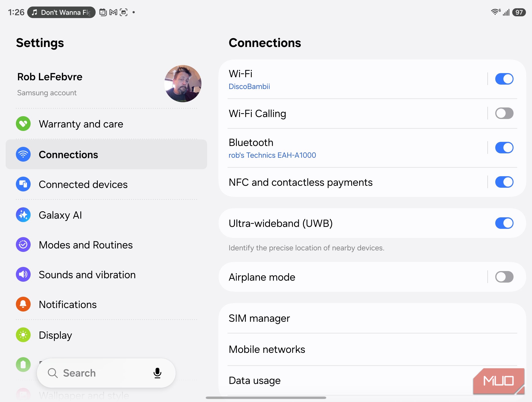Image resolution: width=532 pixels, height=402 pixels.
Task: Enable the Airplane mode switch
Action: pyautogui.click(x=504, y=277)
